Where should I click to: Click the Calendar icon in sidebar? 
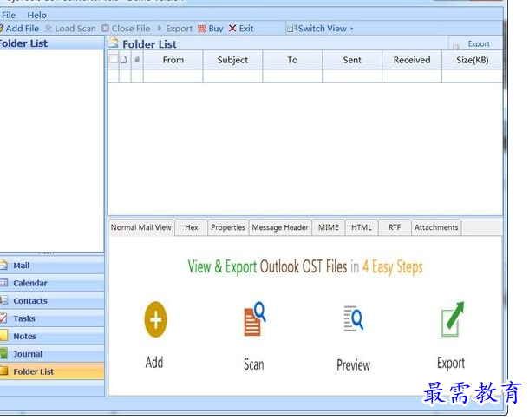3,283
